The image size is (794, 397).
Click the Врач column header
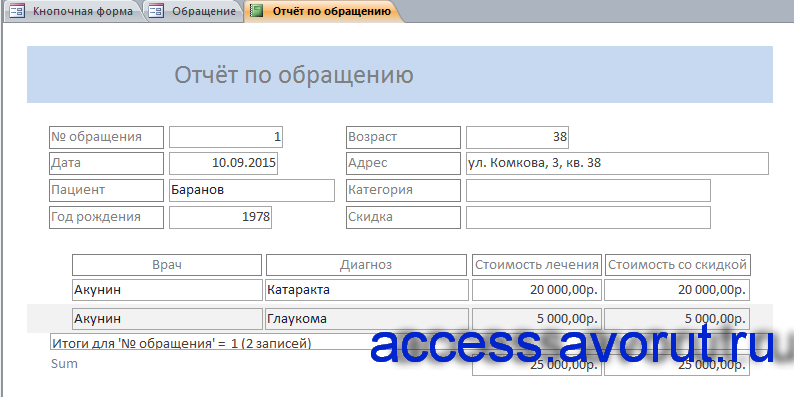167,265
